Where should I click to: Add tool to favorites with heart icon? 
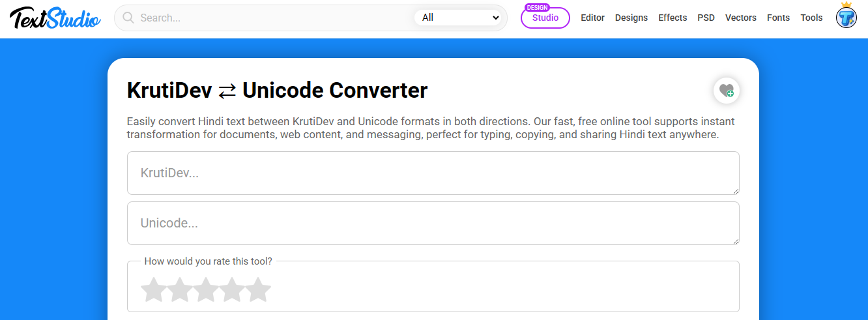click(x=727, y=91)
